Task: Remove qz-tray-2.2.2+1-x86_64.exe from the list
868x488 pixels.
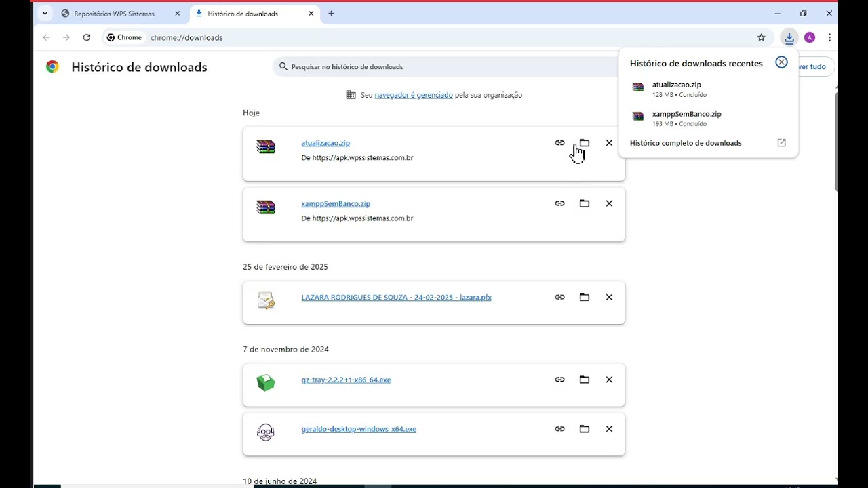Action: [x=609, y=380]
